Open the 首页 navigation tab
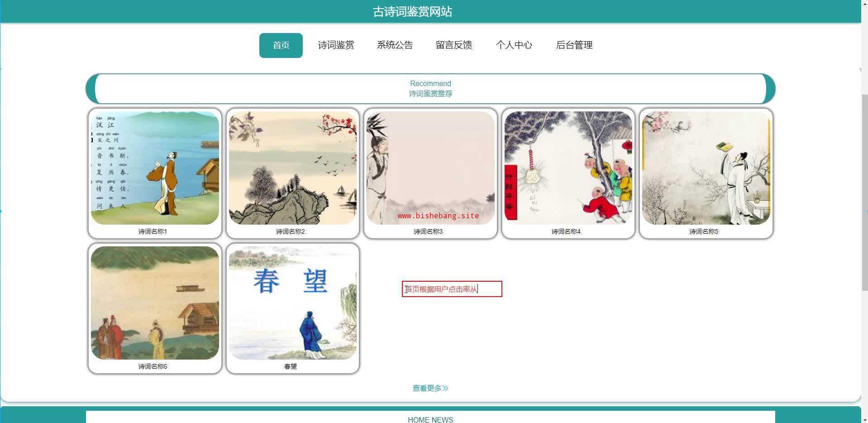868x423 pixels. tap(281, 45)
